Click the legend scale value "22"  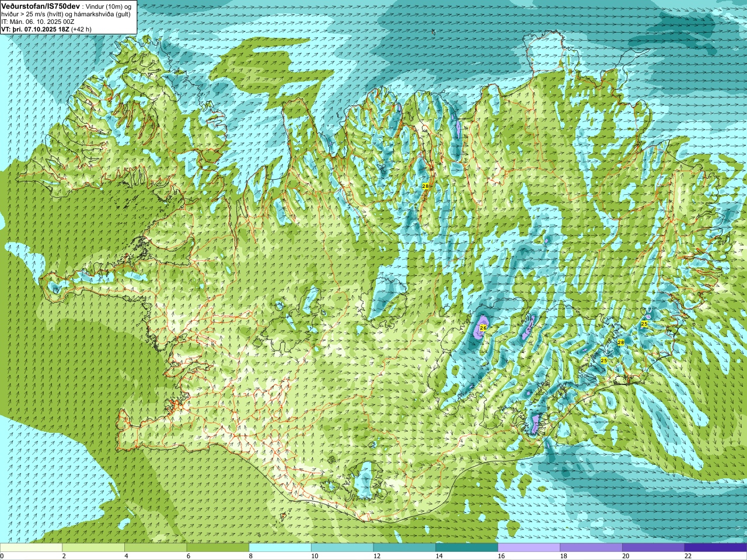[688, 556]
